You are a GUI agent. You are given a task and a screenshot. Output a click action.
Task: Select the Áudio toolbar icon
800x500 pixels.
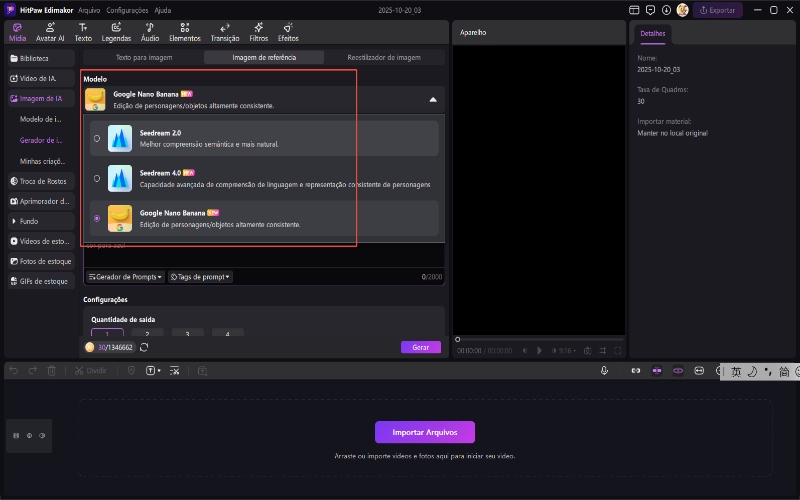pyautogui.click(x=149, y=31)
